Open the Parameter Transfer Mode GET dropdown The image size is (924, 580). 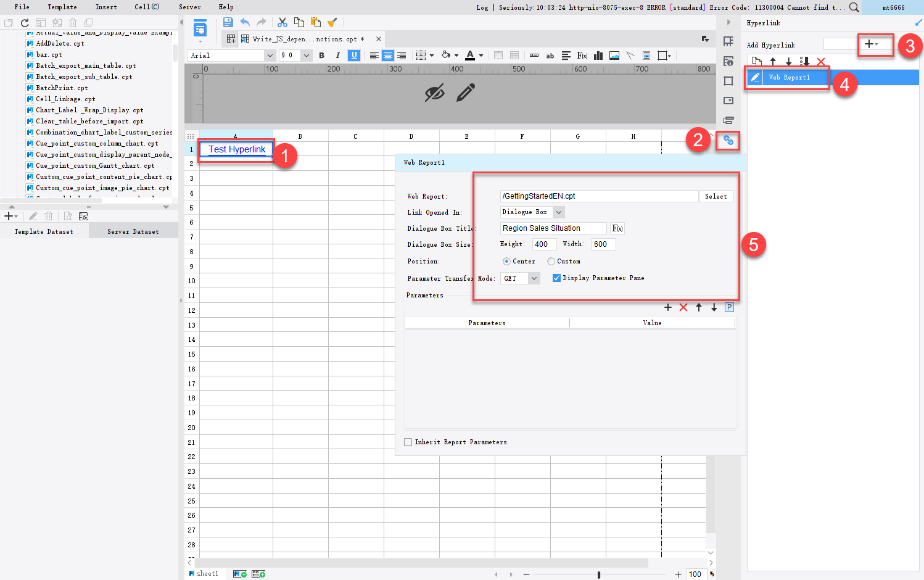[534, 278]
